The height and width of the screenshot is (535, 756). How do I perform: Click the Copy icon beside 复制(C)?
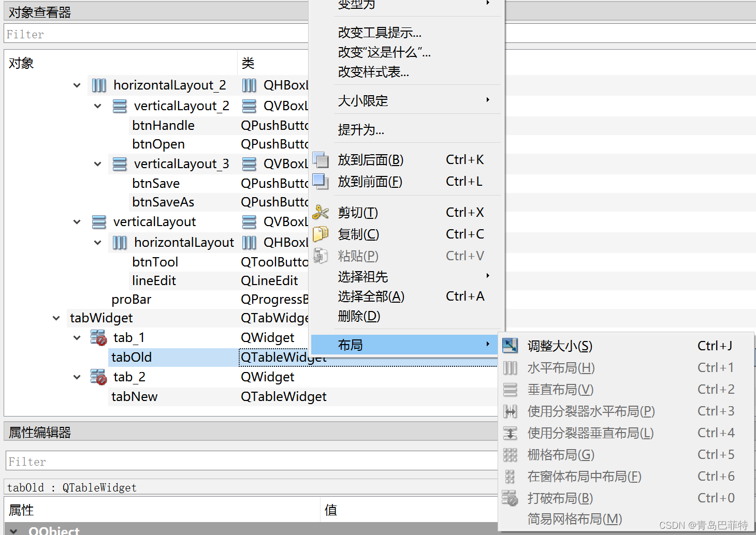point(322,234)
